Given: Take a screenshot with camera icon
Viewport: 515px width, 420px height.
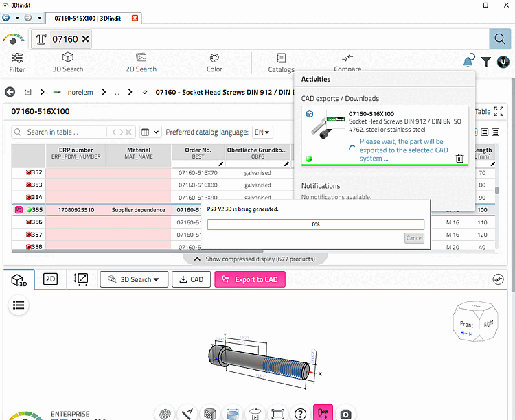Looking at the screenshot, I should tap(345, 414).
